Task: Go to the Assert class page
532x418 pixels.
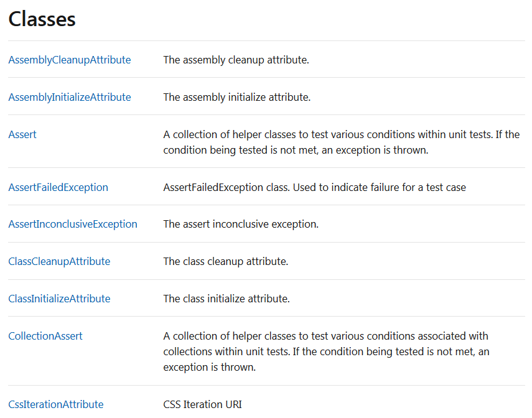Action: [x=22, y=134]
